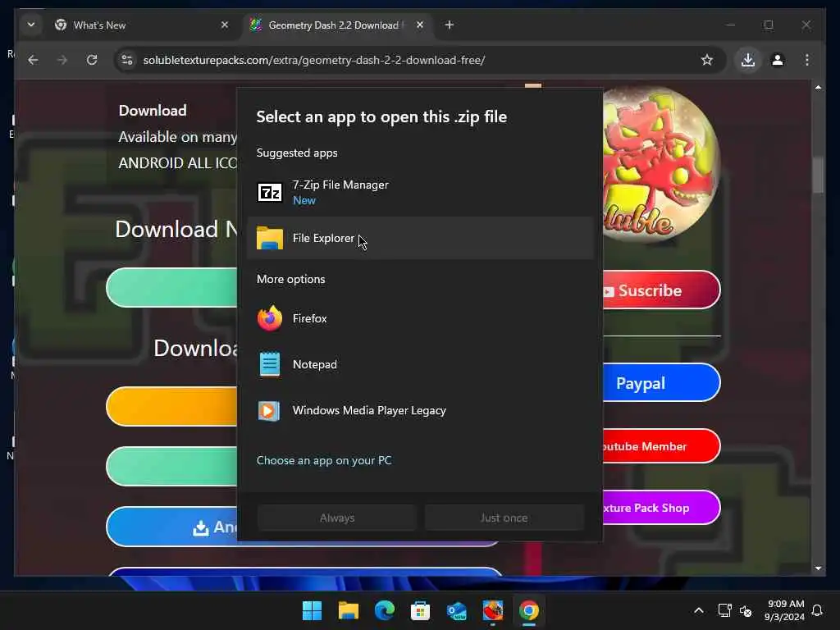Open a new browser tab
Viewport: 840px width, 630px height.
[x=449, y=25]
